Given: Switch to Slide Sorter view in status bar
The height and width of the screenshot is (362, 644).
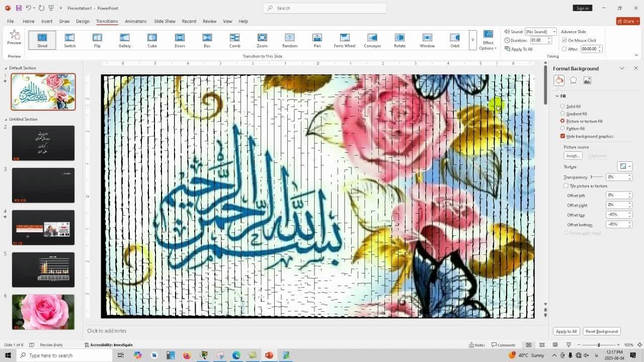Looking at the screenshot, I should point(542,345).
